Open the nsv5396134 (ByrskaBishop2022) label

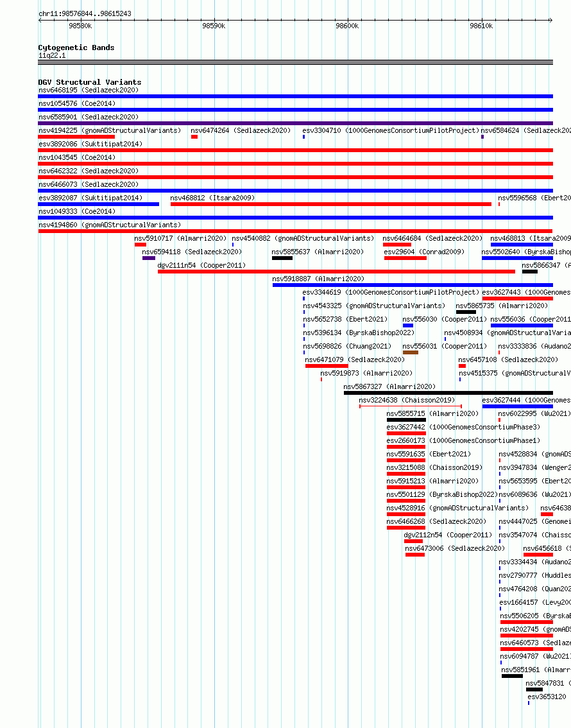click(x=359, y=333)
